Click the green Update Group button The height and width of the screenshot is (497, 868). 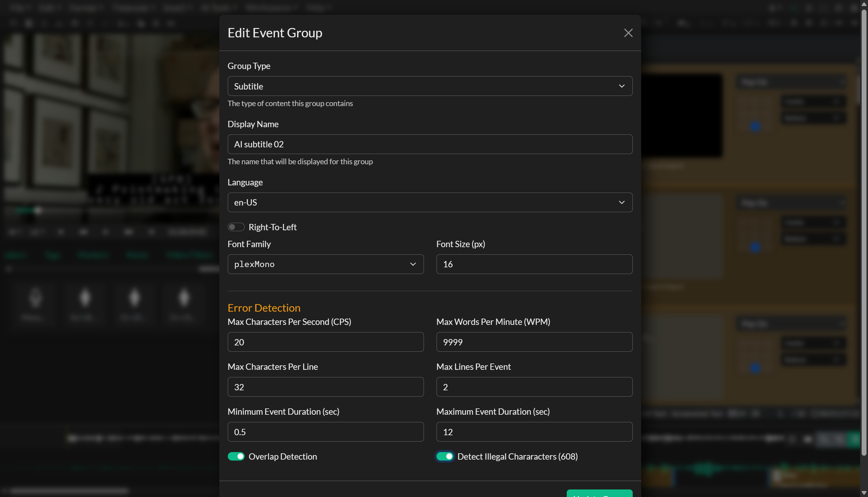coord(600,495)
